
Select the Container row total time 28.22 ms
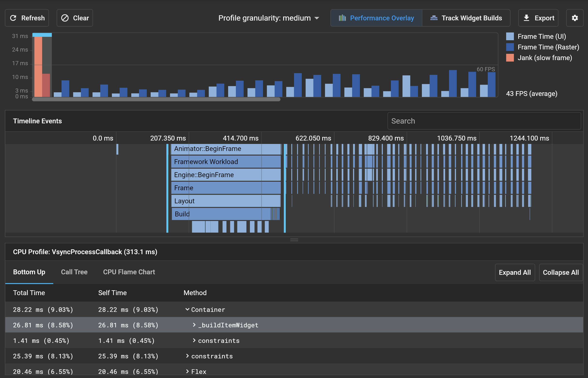43,309
